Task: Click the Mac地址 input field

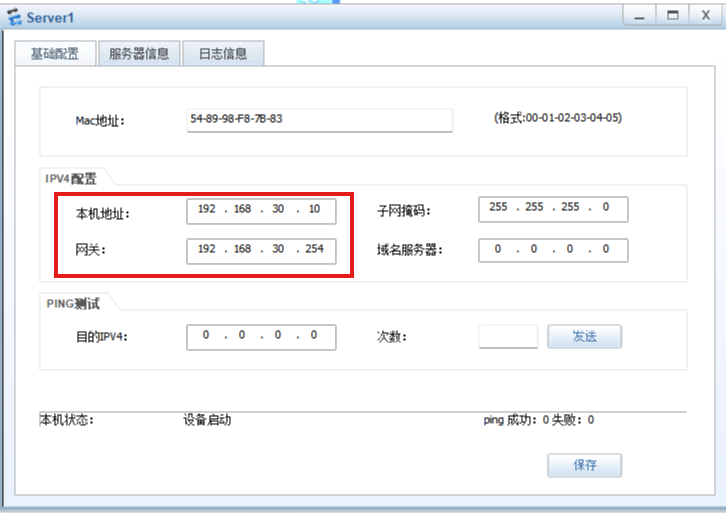Action: click(x=319, y=120)
